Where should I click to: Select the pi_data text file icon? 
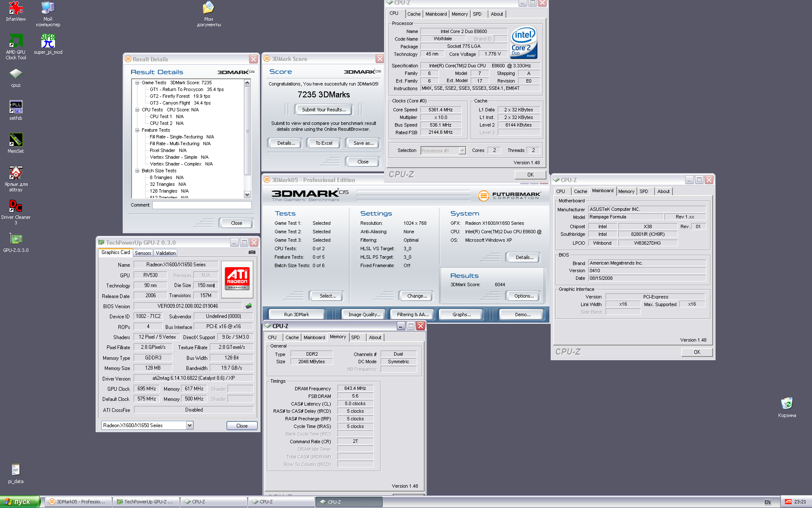tap(16, 473)
